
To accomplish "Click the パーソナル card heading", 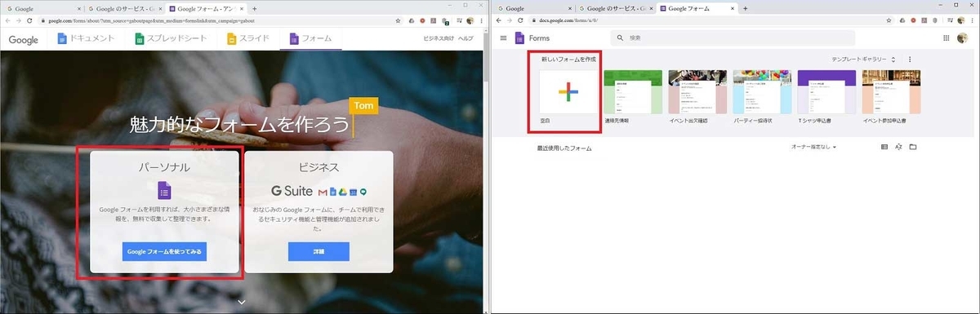I will point(164,167).
